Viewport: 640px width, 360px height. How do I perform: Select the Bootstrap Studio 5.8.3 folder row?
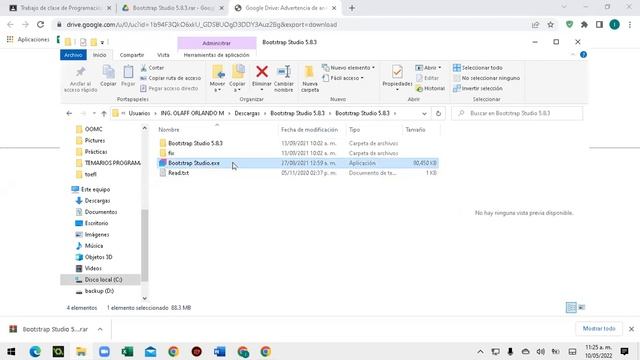pyautogui.click(x=298, y=143)
